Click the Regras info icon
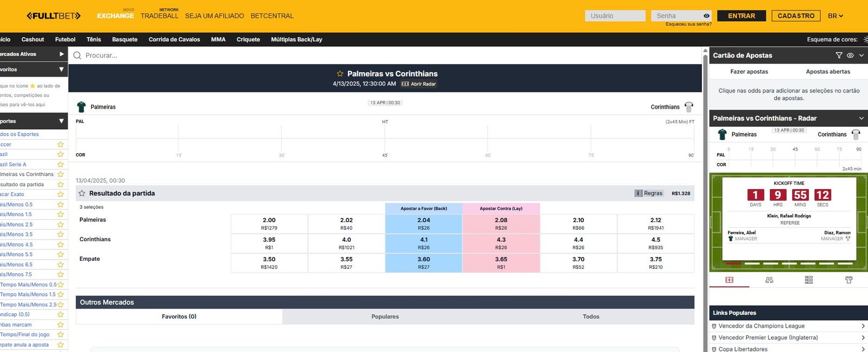 (639, 193)
